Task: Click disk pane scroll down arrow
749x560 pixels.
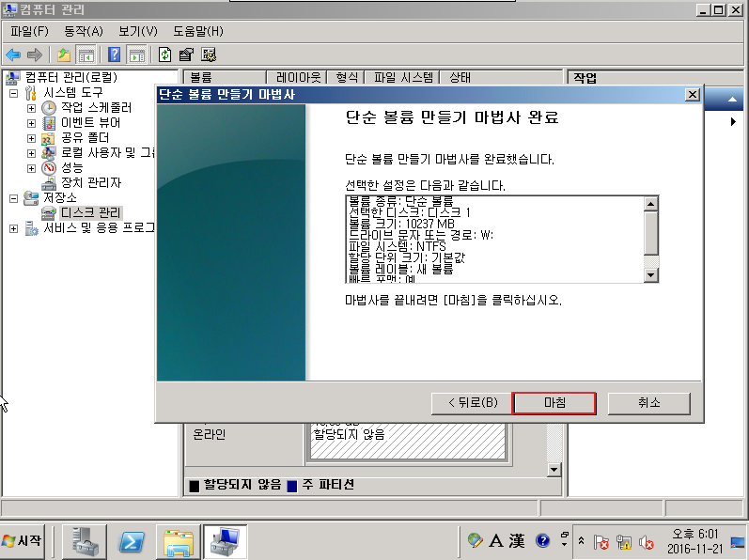Action: point(554,470)
